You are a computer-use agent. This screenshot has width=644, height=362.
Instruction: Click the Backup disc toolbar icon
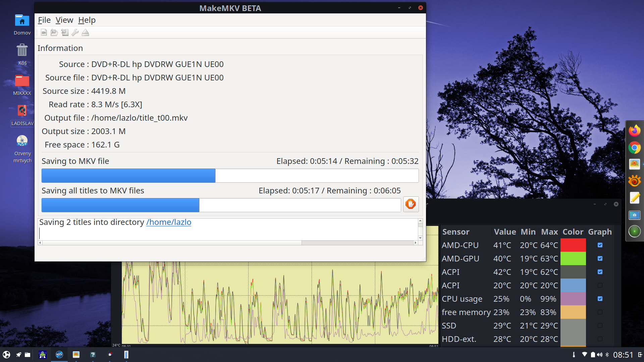coord(65,33)
